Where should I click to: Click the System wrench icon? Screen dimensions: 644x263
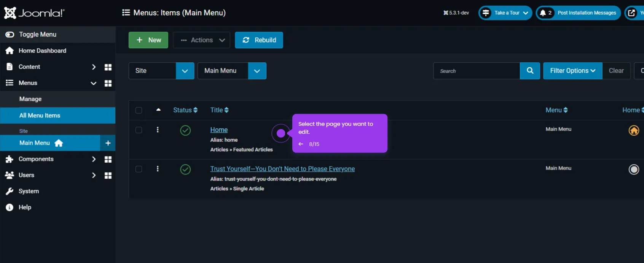tap(10, 191)
